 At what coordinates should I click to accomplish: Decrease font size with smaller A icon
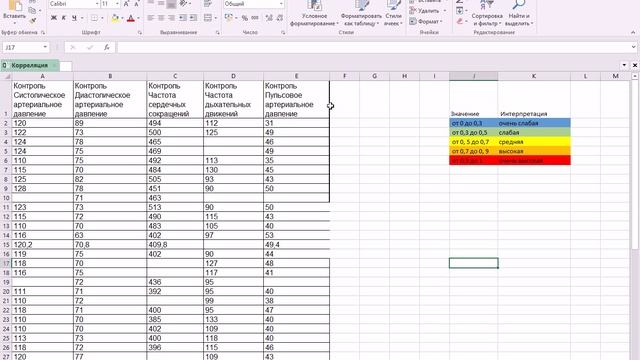tap(137, 4)
